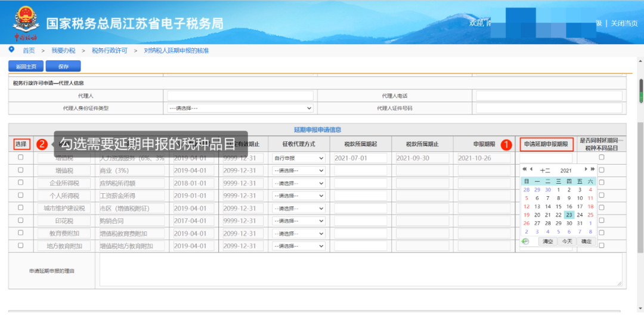Select date 10 in the calendar
The image size is (644, 316).
point(580,198)
